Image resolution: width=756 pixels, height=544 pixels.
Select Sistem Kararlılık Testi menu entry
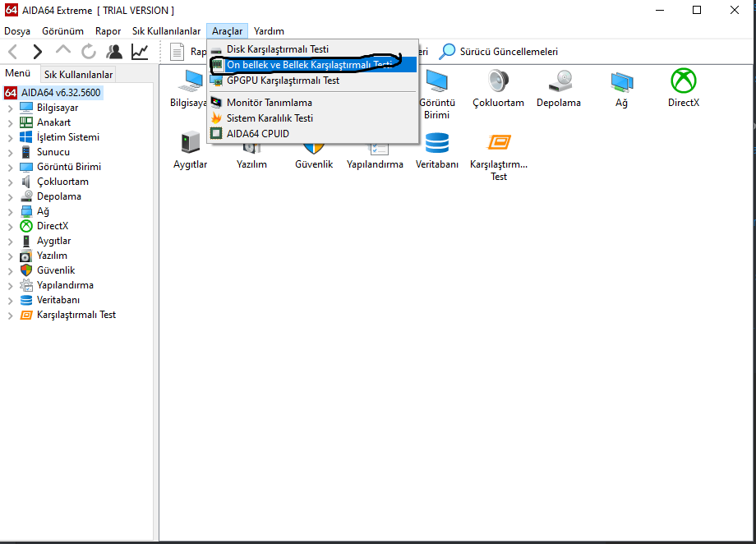point(312,118)
